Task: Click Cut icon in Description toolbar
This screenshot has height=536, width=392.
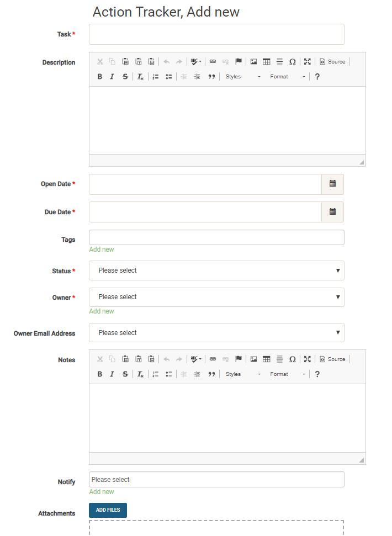Action: coord(100,61)
